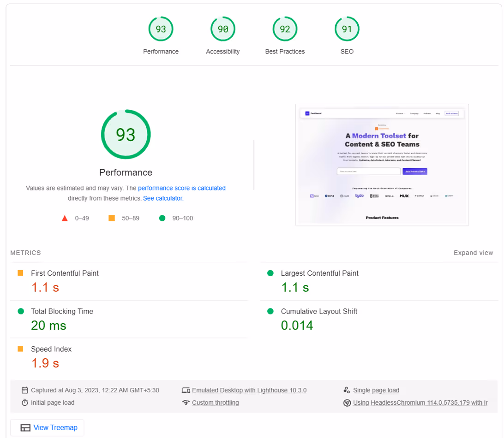Click the First Contentful Paint metric label
This screenshot has height=438, width=504.
pos(65,273)
